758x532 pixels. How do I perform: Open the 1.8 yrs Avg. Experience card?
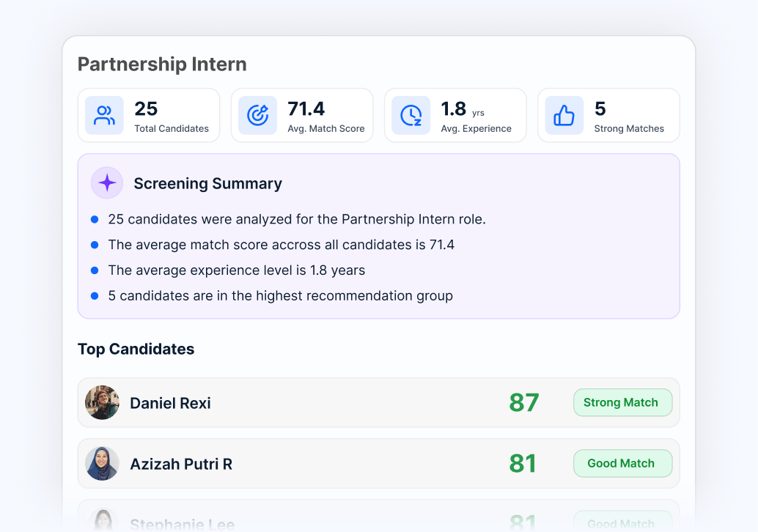coord(455,116)
